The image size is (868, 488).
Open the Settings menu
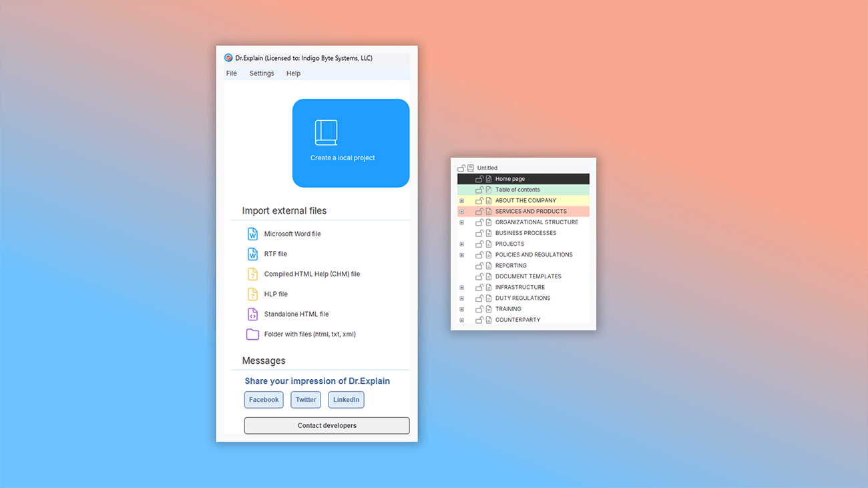pos(261,73)
